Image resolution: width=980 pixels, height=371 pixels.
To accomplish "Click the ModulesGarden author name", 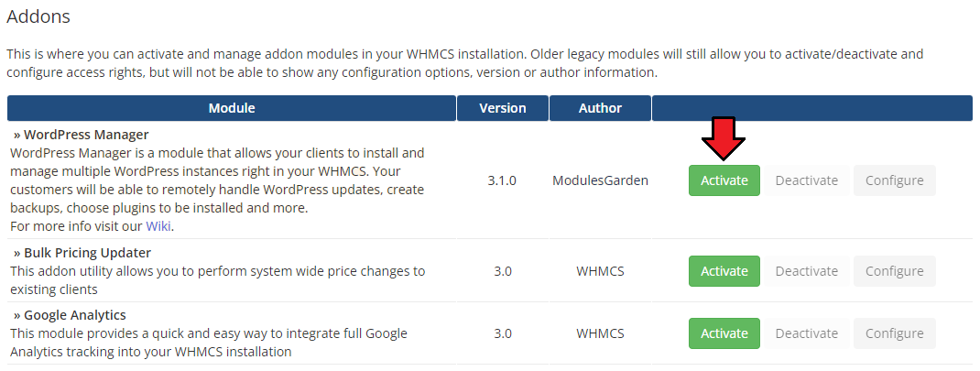I will click(x=600, y=180).
